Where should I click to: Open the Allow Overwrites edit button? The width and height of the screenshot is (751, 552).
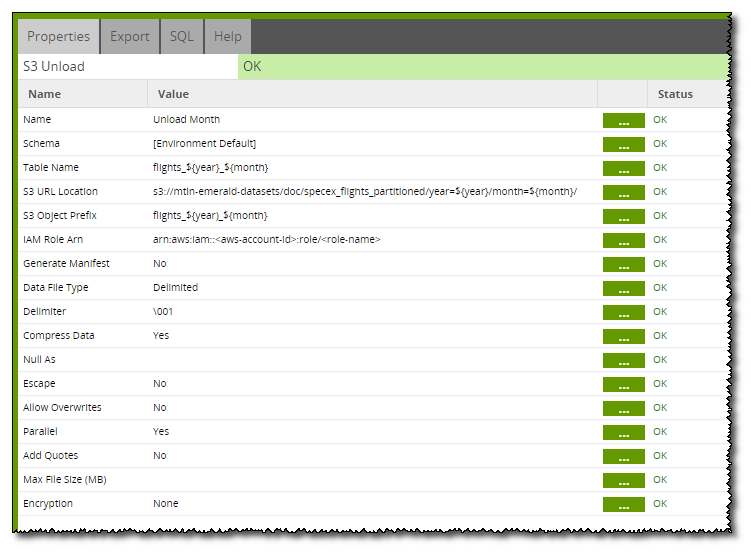[624, 408]
